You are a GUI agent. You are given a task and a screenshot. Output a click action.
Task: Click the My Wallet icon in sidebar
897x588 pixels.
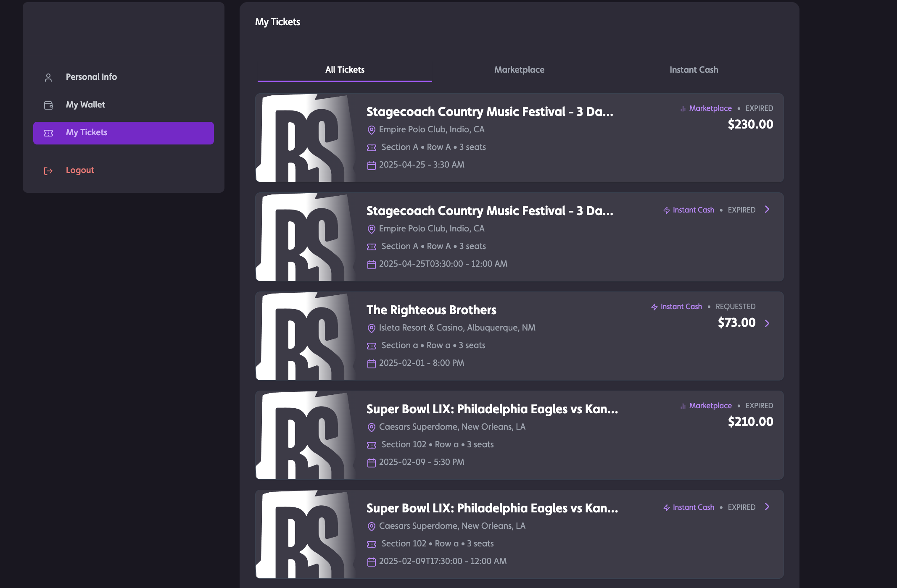[48, 105]
